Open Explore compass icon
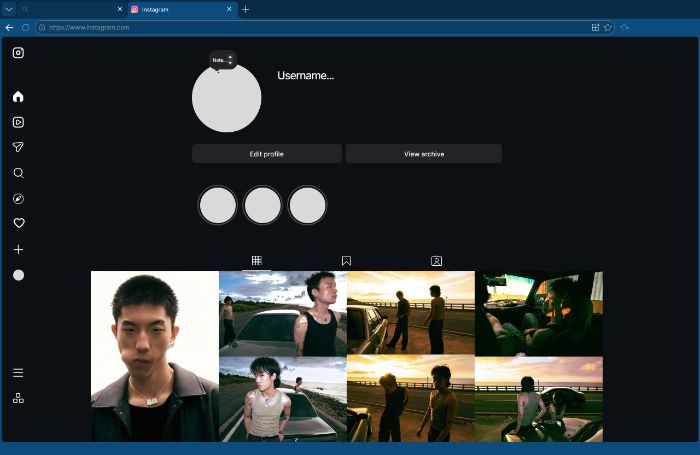The image size is (700, 455). pyautogui.click(x=18, y=198)
